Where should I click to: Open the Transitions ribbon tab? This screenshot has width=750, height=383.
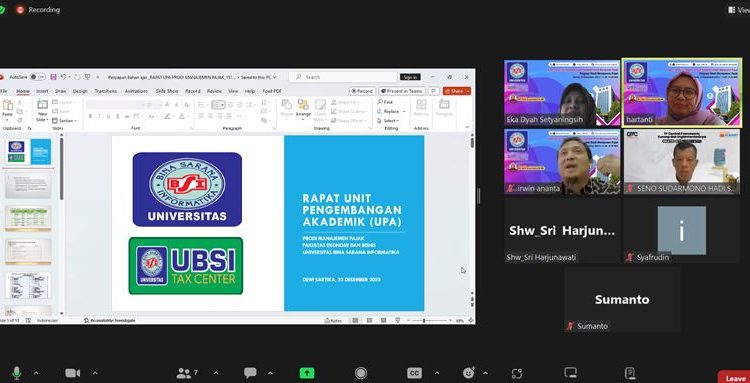pos(106,91)
